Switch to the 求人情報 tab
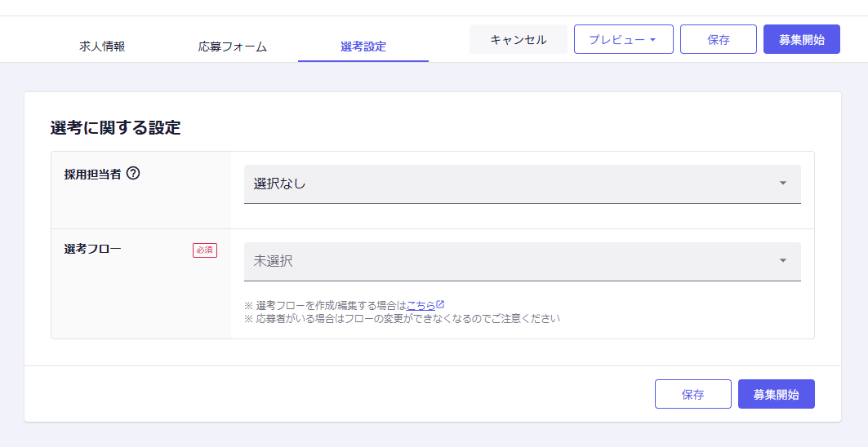This screenshot has width=868, height=447. point(102,46)
